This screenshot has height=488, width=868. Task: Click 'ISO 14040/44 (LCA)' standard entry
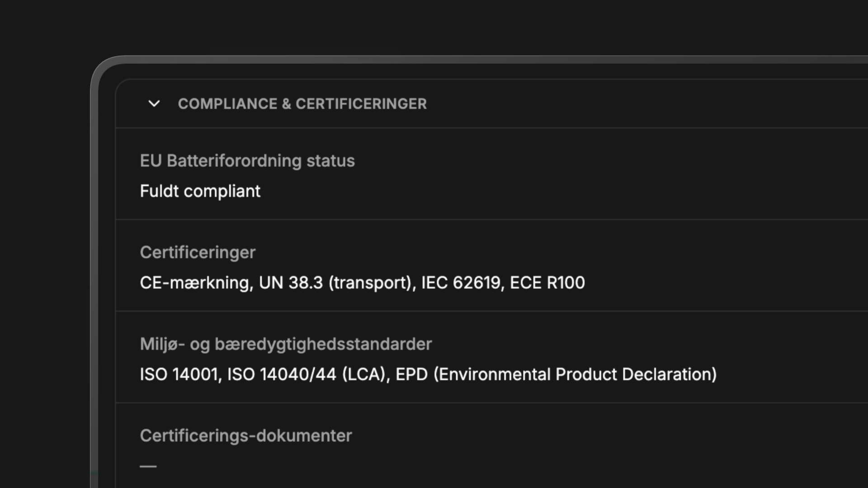tap(305, 374)
